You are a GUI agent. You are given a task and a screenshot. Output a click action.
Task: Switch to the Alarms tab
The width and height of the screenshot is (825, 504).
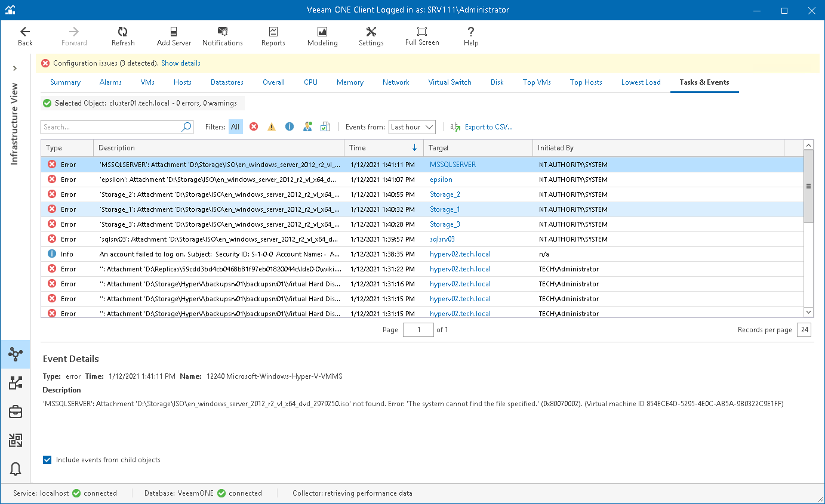point(110,82)
